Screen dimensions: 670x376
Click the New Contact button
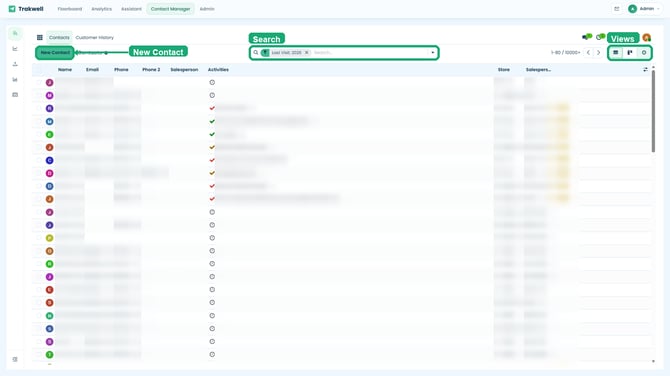[55, 53]
